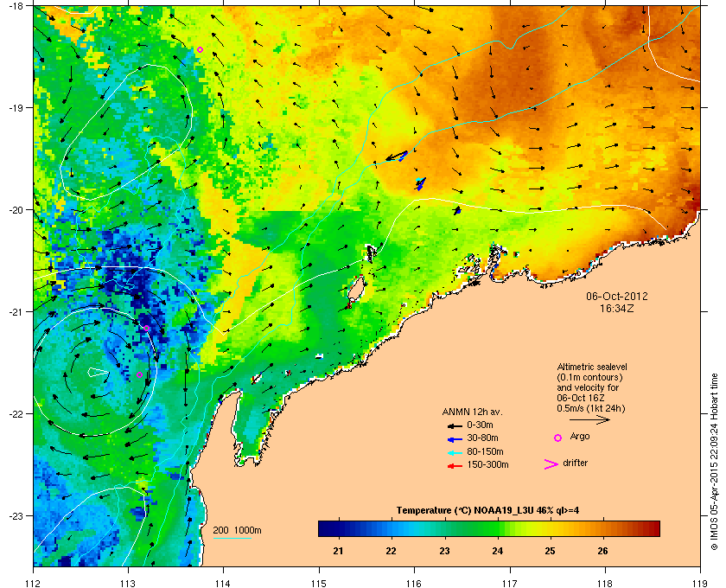Click the cyan 200 1000m isobath legend line

[232, 539]
